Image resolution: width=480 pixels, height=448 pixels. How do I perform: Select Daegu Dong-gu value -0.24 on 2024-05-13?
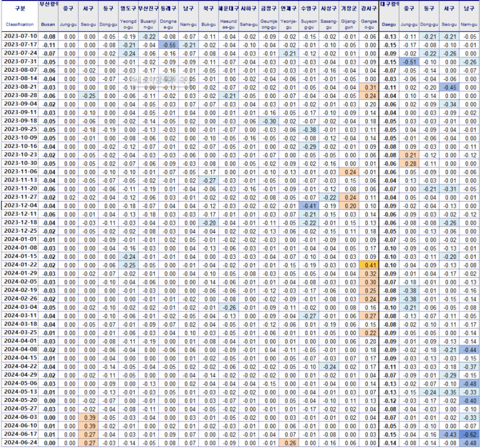point(429,392)
